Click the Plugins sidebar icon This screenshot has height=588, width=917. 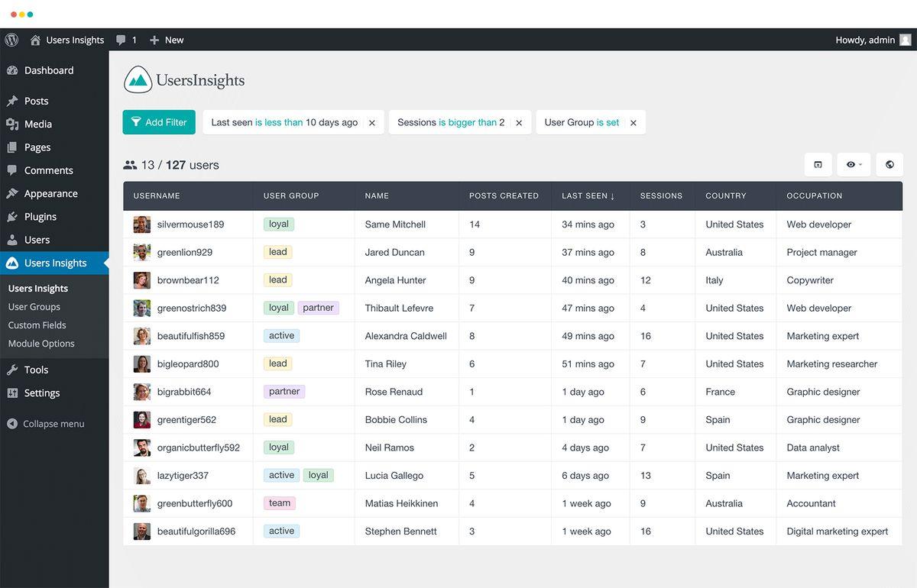[12, 217]
